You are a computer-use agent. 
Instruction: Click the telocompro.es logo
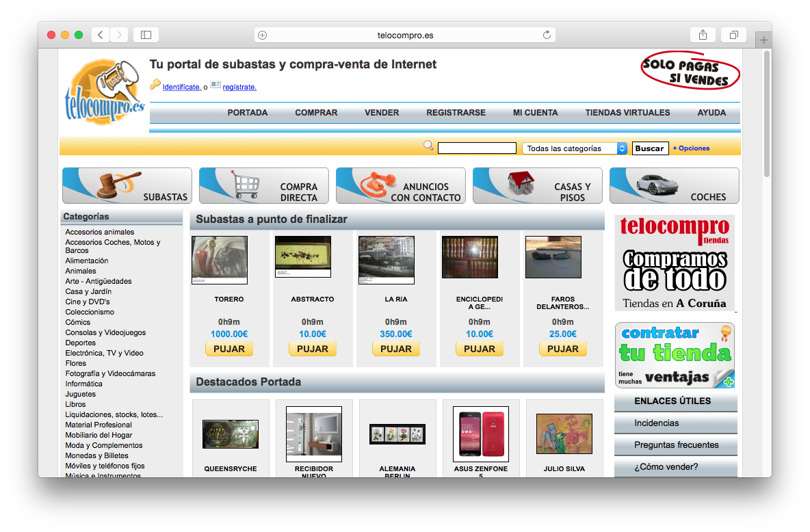105,92
